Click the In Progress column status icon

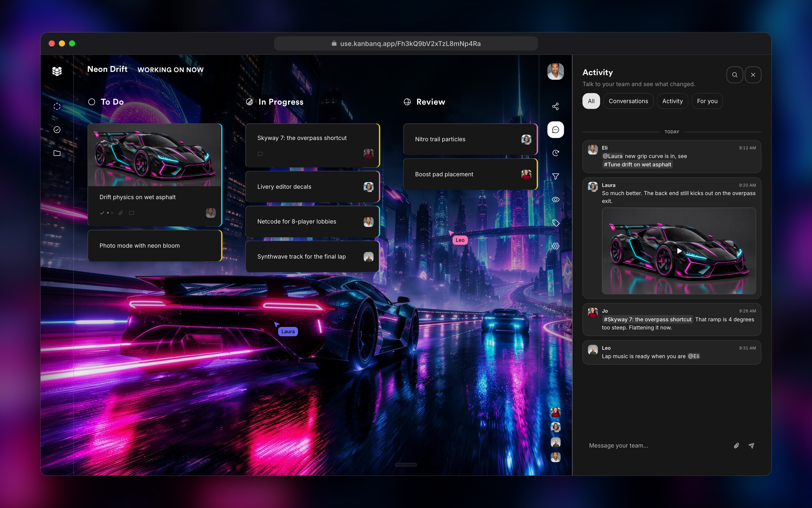[x=249, y=102]
